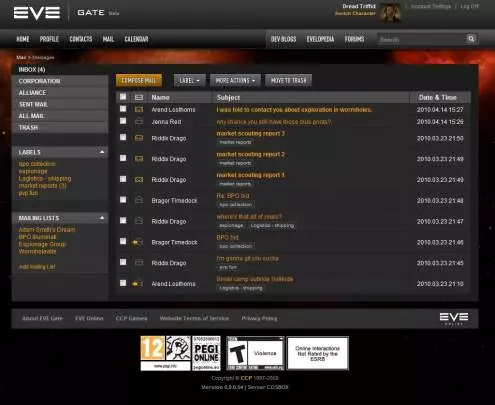Click the PEGI Online badge
This screenshot has height=405, width=495.
point(206,353)
